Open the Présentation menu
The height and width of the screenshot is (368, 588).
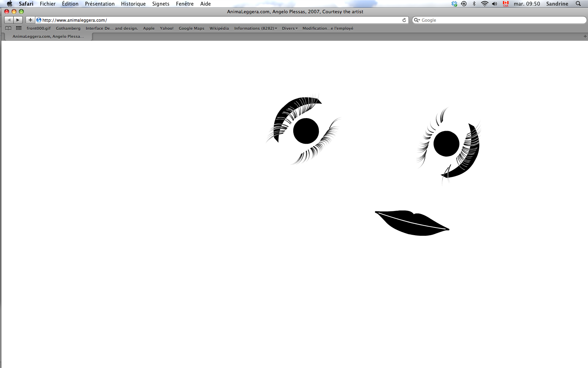[x=100, y=4]
